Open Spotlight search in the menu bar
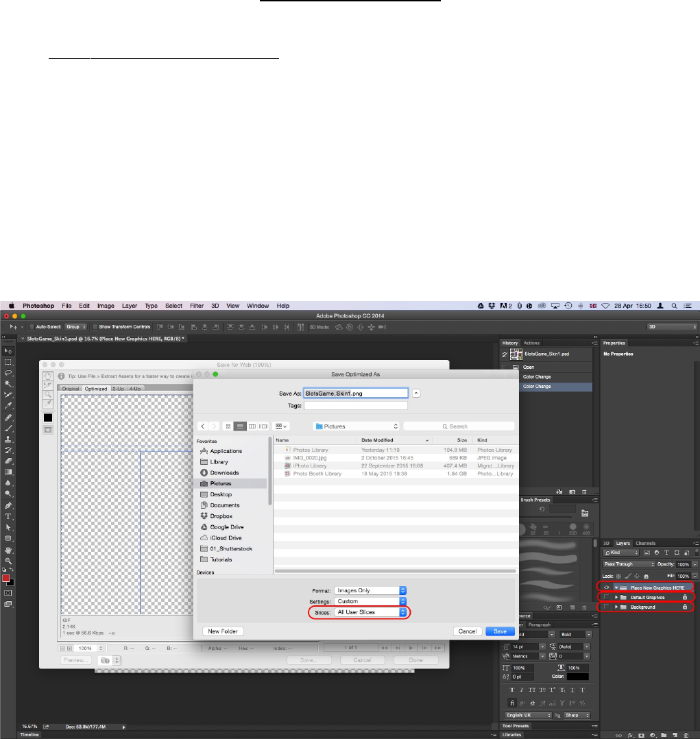Image resolution: width=700 pixels, height=739 pixels. [x=675, y=306]
